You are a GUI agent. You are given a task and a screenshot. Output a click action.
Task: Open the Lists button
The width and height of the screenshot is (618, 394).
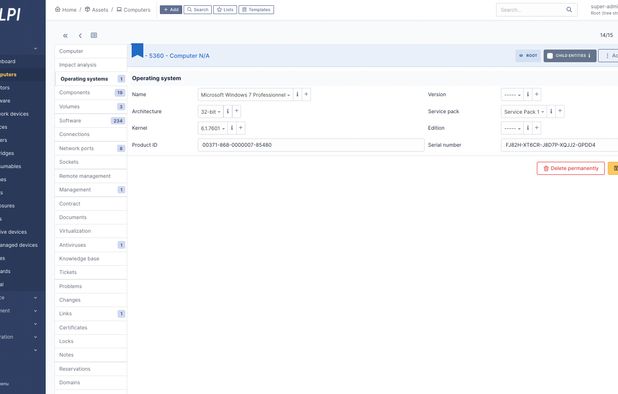coord(225,9)
